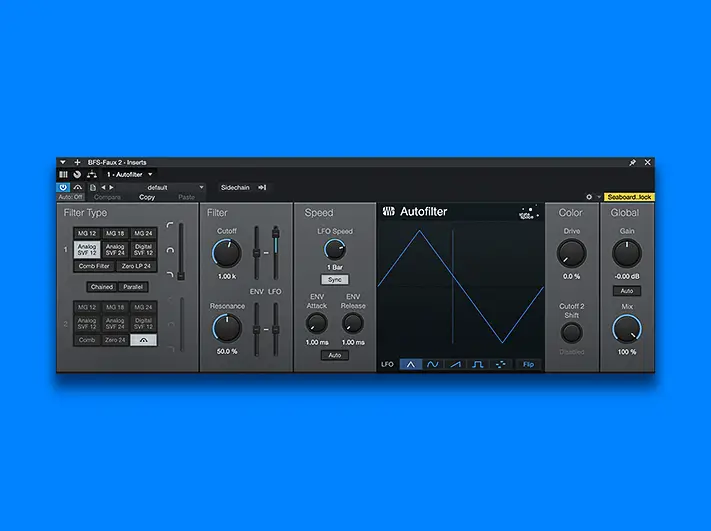Click the Cutoff knob
The width and height of the screenshot is (711, 531).
[227, 253]
